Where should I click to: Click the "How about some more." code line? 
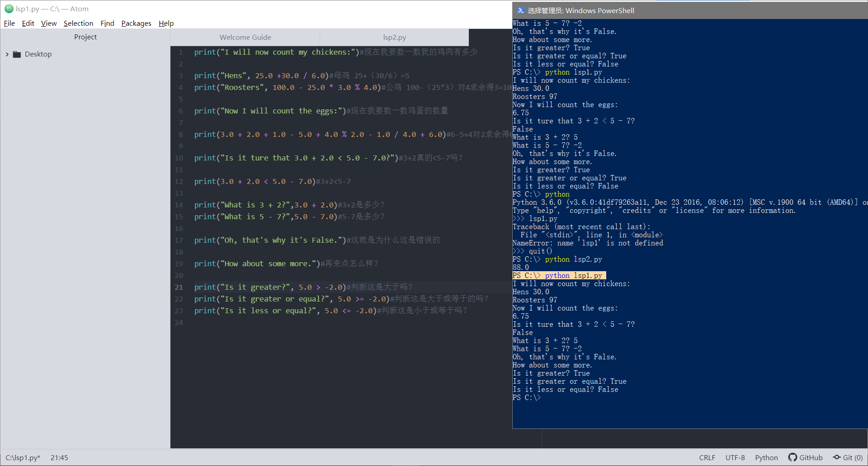point(257,264)
